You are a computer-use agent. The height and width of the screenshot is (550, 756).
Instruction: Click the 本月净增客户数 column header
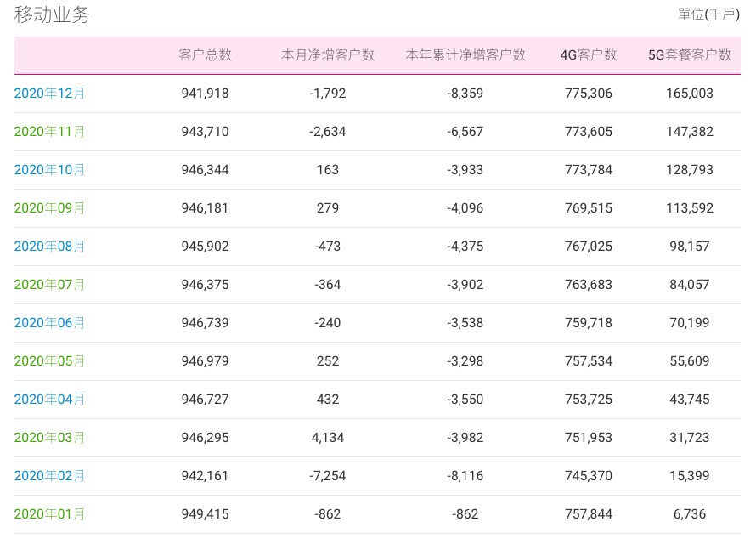pyautogui.click(x=328, y=55)
